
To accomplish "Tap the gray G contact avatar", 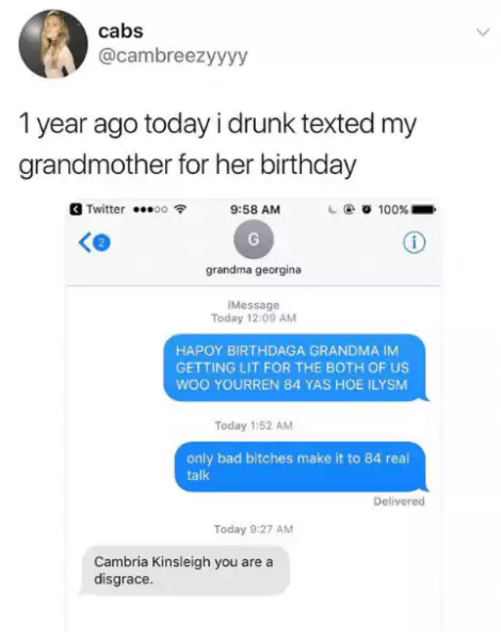I will [x=253, y=240].
